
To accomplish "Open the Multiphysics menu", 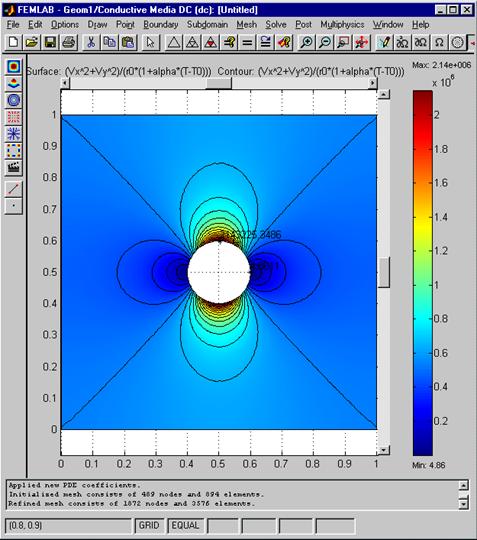I will pos(342,24).
